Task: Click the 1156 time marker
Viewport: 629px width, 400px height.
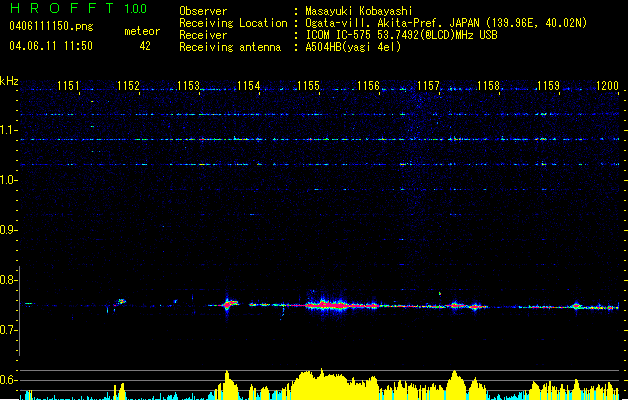Action: pyautogui.click(x=368, y=86)
